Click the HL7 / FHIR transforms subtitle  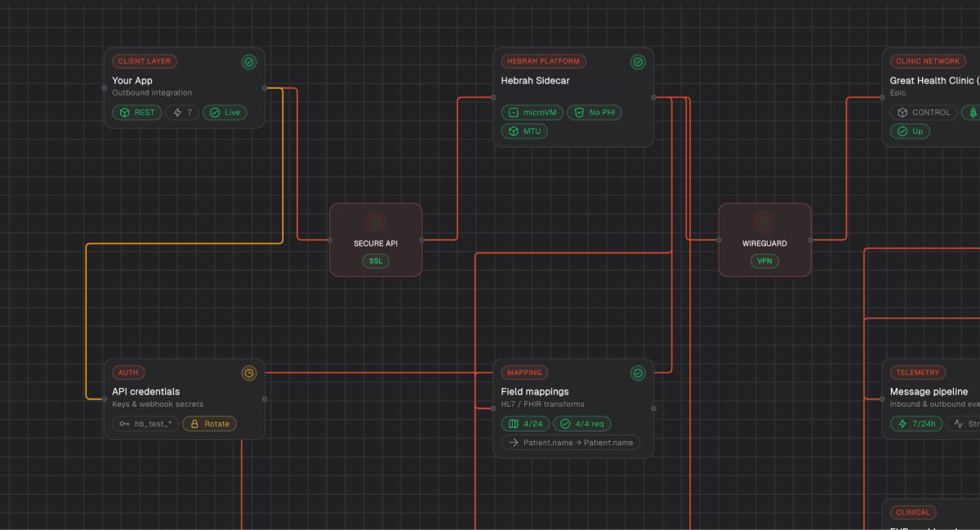click(542, 404)
